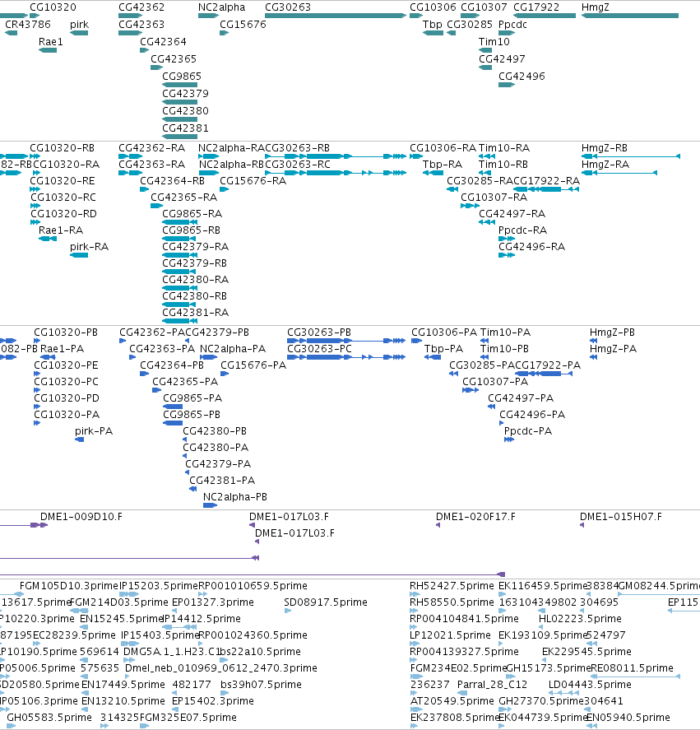700x730 pixels.
Task: Select the CG42497-PA protein label
Action: pos(521,398)
